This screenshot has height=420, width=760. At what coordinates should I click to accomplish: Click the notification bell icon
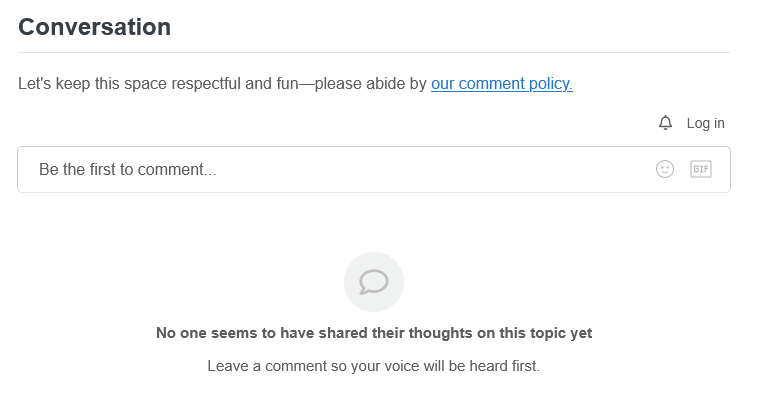pos(665,123)
